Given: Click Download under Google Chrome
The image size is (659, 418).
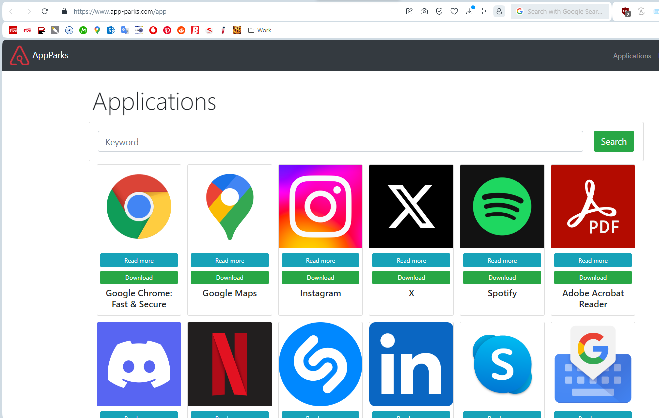Looking at the screenshot, I should tap(139, 277).
